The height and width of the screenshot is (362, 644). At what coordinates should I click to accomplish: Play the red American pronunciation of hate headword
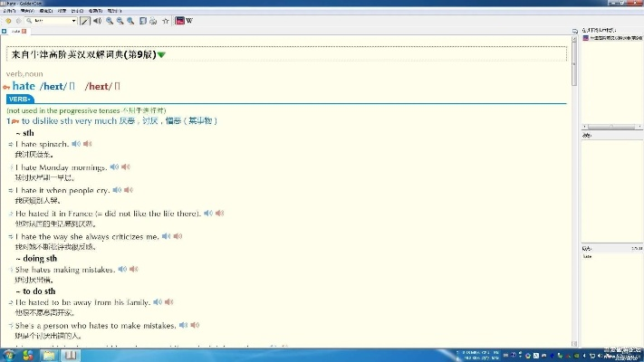pos(117,86)
